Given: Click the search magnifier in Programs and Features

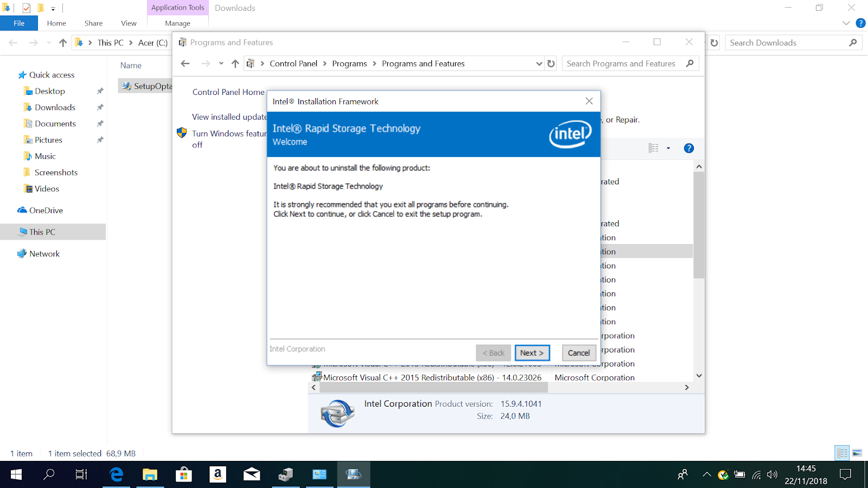Looking at the screenshot, I should [690, 63].
